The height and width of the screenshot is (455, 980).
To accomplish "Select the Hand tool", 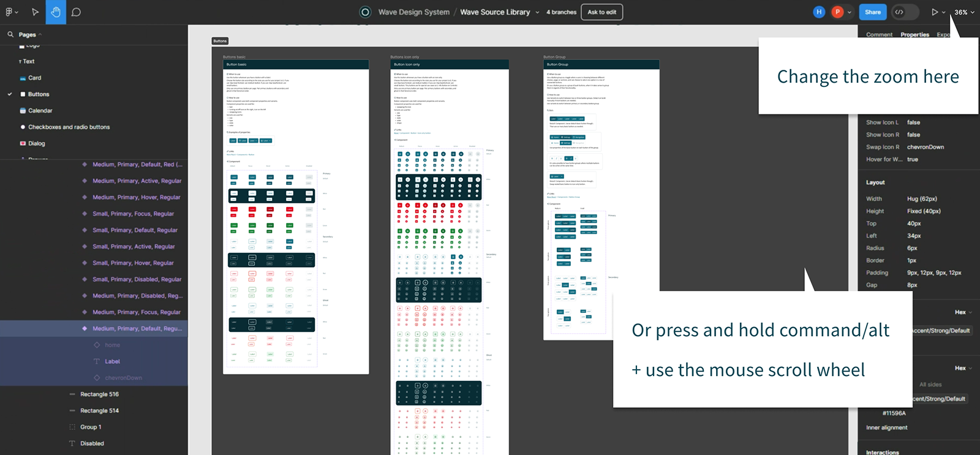I will point(56,12).
